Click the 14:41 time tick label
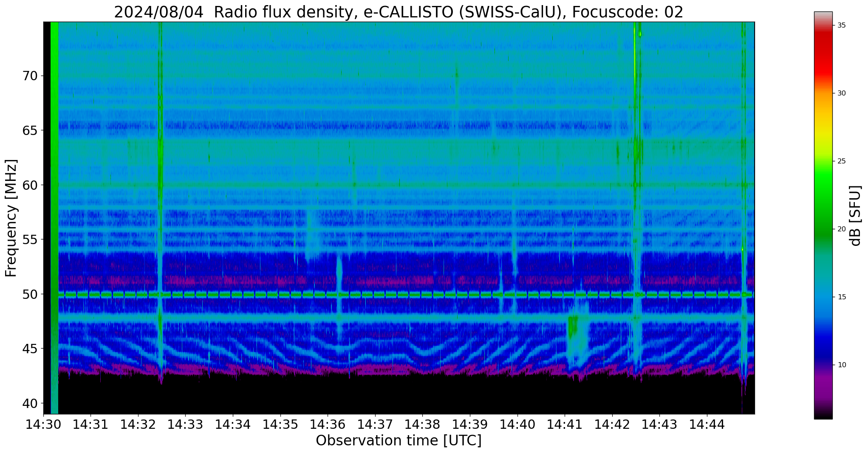Image resolution: width=868 pixels, height=453 pixels. (565, 424)
